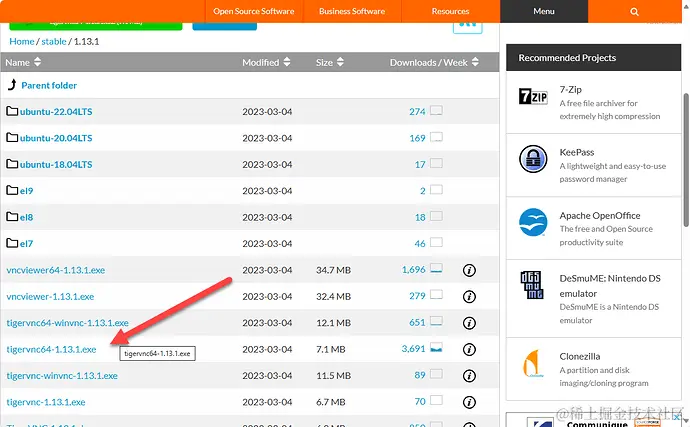Click the 7-Zip logo icon
The height and width of the screenshot is (427, 690).
pyautogui.click(x=533, y=96)
